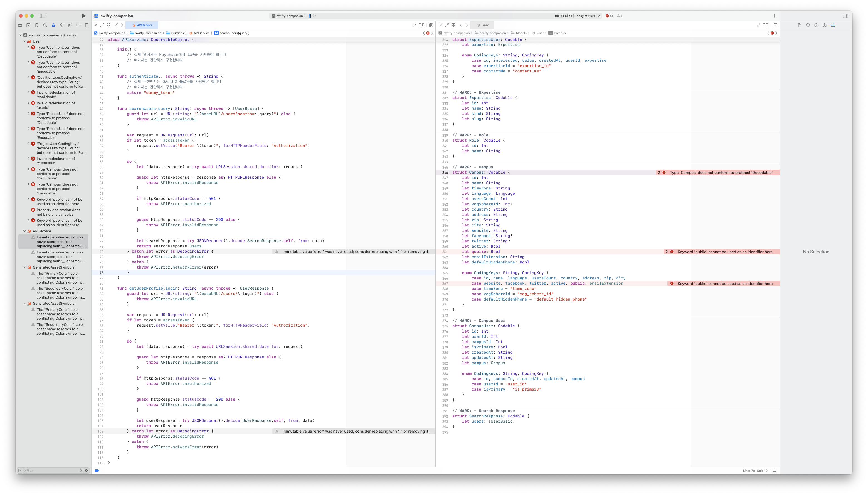This screenshot has width=868, height=495.
Task: Switch to the Test navigator diamond icon
Action: [61, 25]
